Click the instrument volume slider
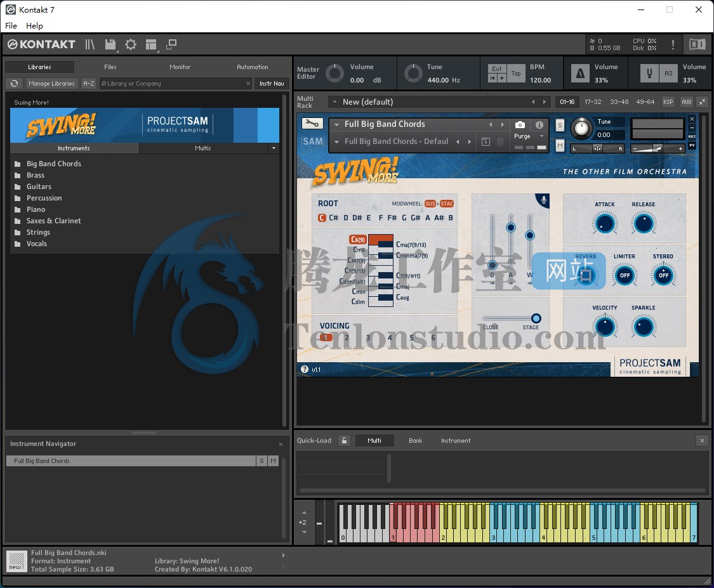 point(657,148)
